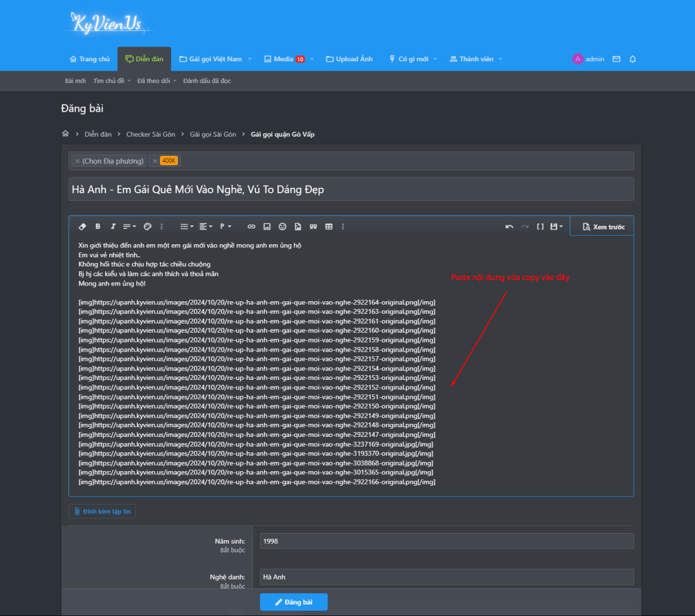Open Tìm chủ đề dropdown link
Image resolution: width=695 pixels, height=616 pixels.
[112, 80]
